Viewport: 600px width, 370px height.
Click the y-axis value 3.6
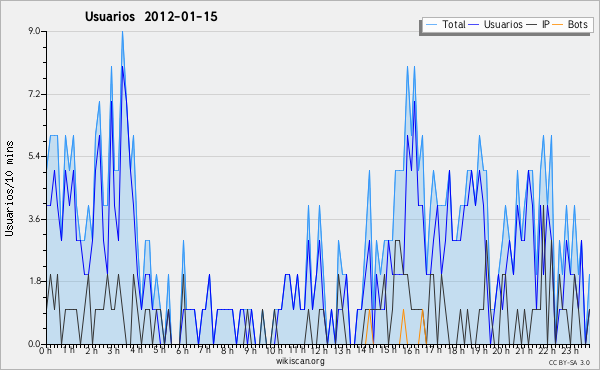pyautogui.click(x=34, y=219)
